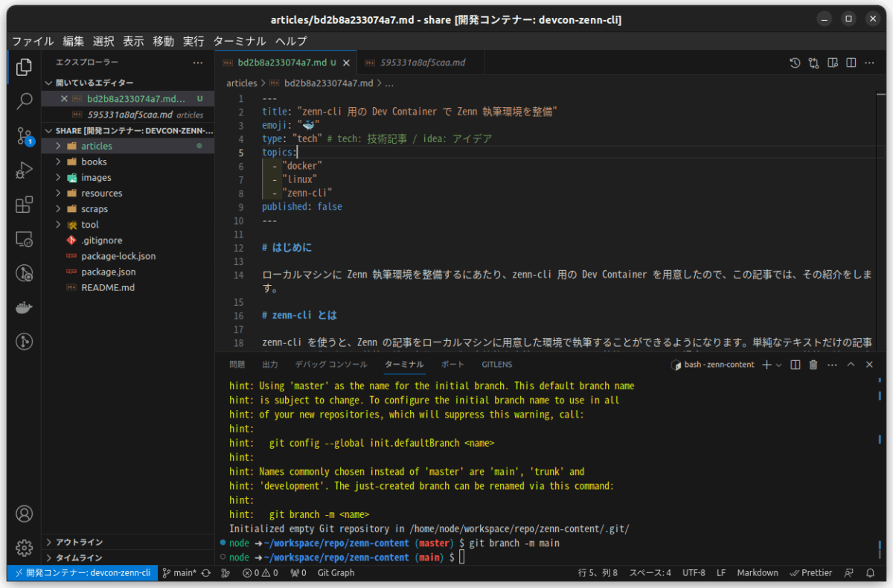Click Synchronize Changes icon in status bar
This screenshot has height=588, width=893.
(205, 573)
